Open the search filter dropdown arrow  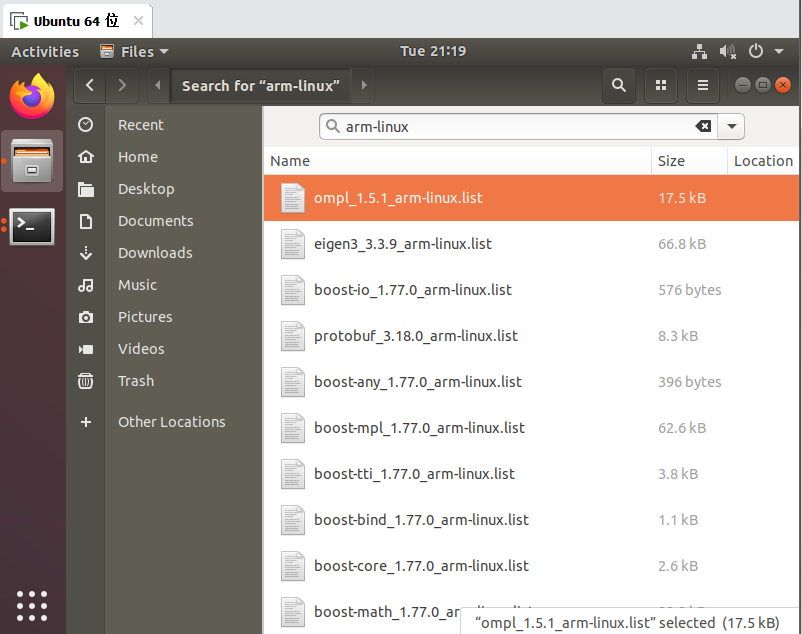(731, 127)
